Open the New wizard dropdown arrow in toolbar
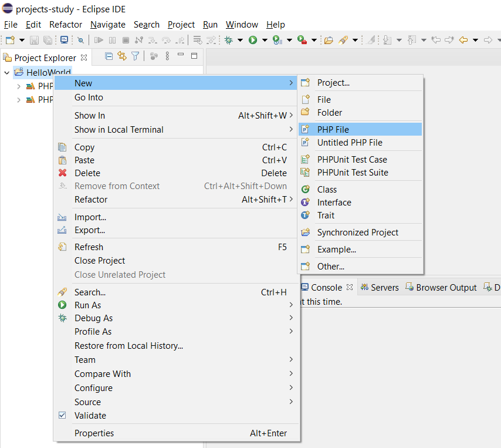The height and width of the screenshot is (448, 501). pos(22,40)
